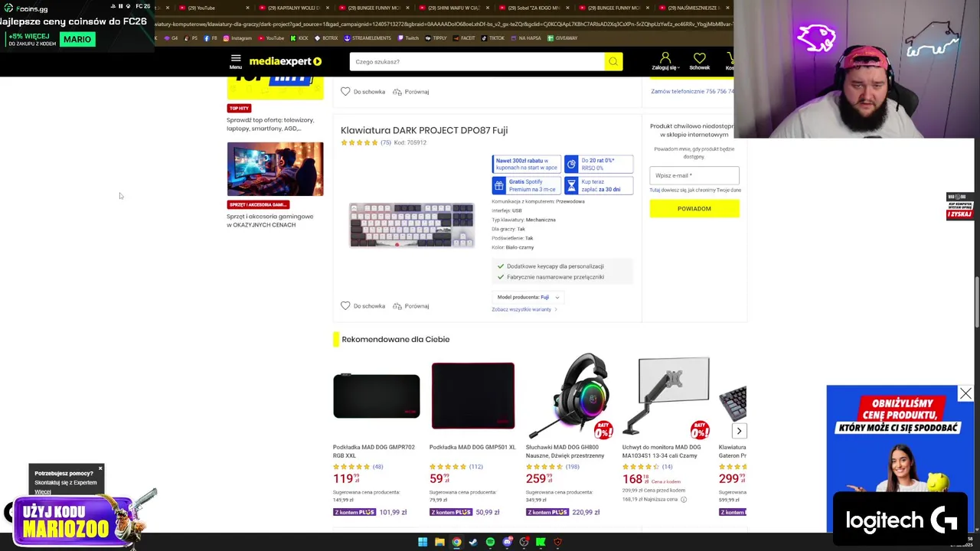The width and height of the screenshot is (980, 551).
Task: Click the DPO87 Fuji keyboard product image
Action: pyautogui.click(x=412, y=225)
